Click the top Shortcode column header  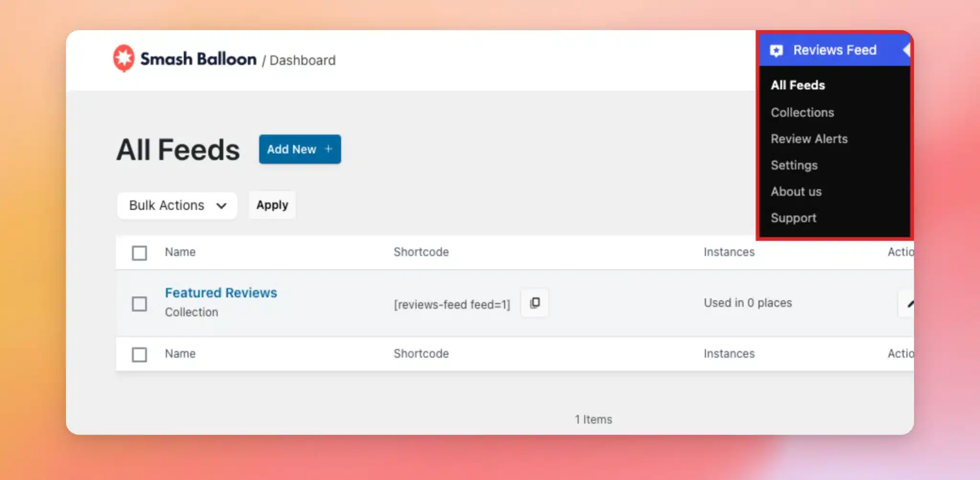coord(421,252)
